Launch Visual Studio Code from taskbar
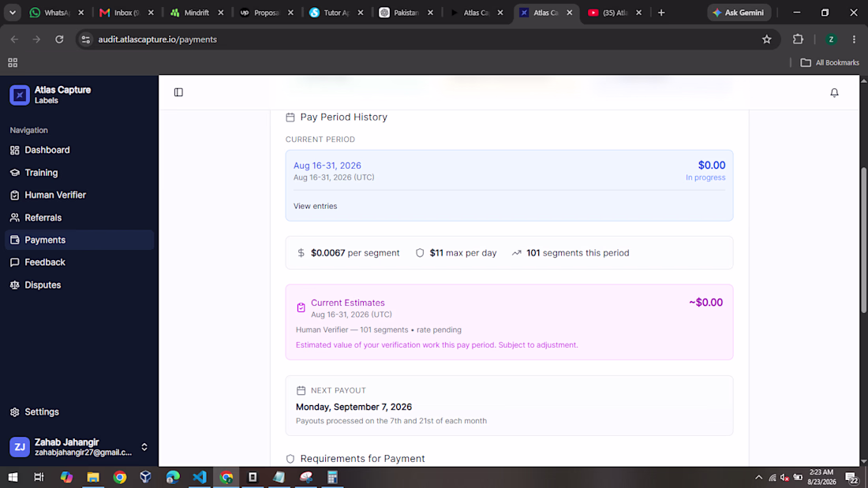 click(x=200, y=477)
